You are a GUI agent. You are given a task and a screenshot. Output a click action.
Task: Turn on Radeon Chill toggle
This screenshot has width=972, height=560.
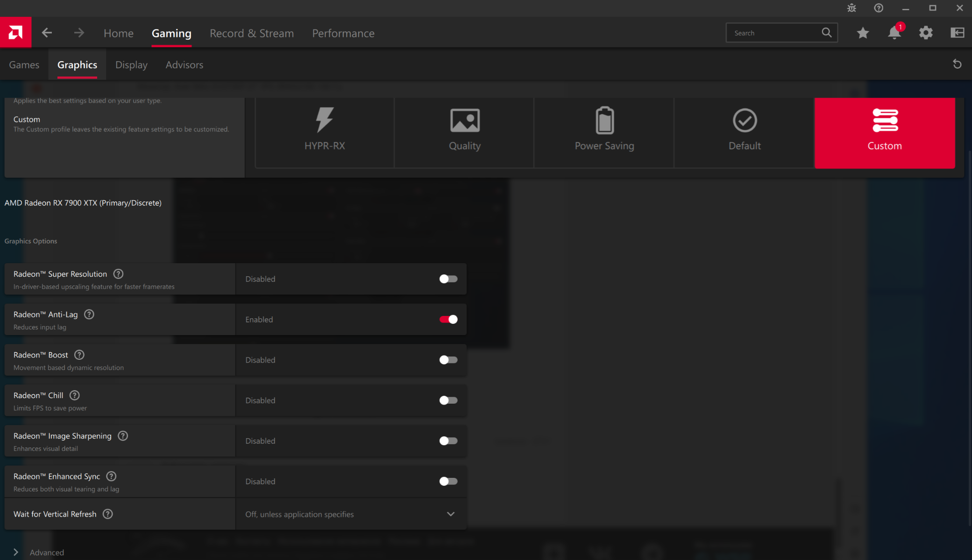pos(448,400)
